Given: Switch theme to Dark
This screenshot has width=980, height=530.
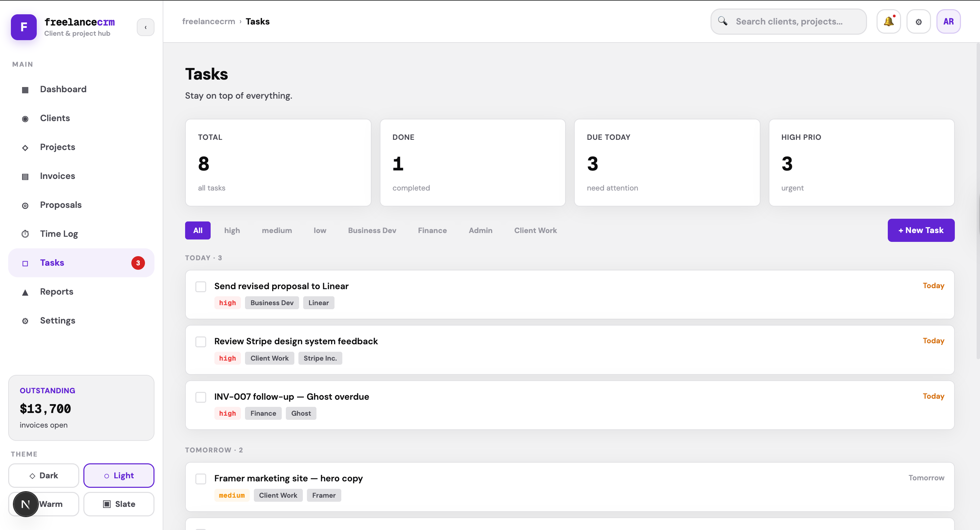Looking at the screenshot, I should [43, 475].
